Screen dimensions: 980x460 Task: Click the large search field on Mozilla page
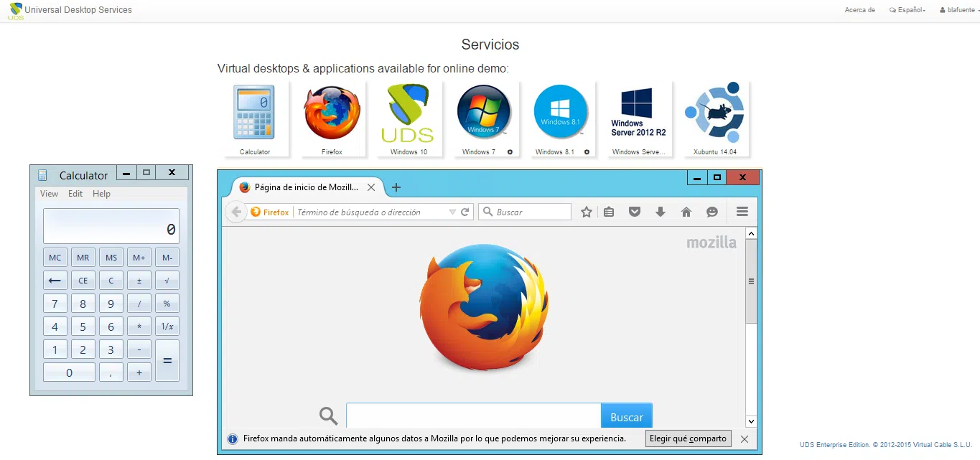pyautogui.click(x=473, y=417)
